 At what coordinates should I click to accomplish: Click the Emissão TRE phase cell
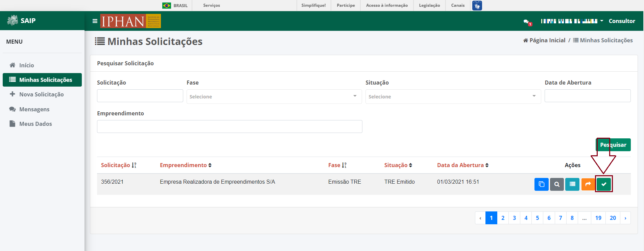coord(344,182)
